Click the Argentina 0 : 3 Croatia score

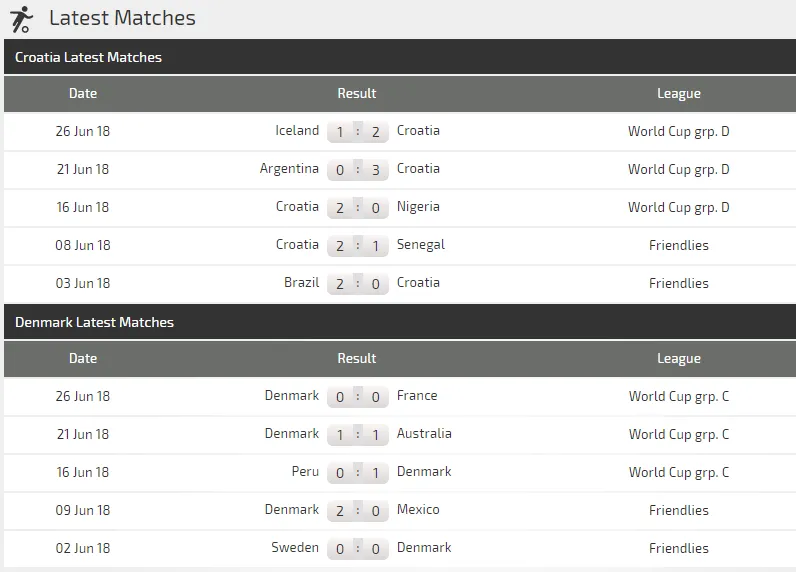357,170
